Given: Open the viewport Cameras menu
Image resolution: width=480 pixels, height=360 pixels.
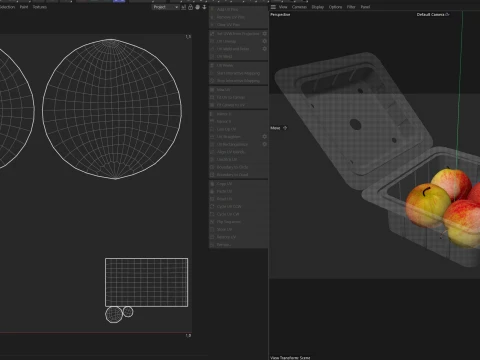Looking at the screenshot, I should click(299, 7).
